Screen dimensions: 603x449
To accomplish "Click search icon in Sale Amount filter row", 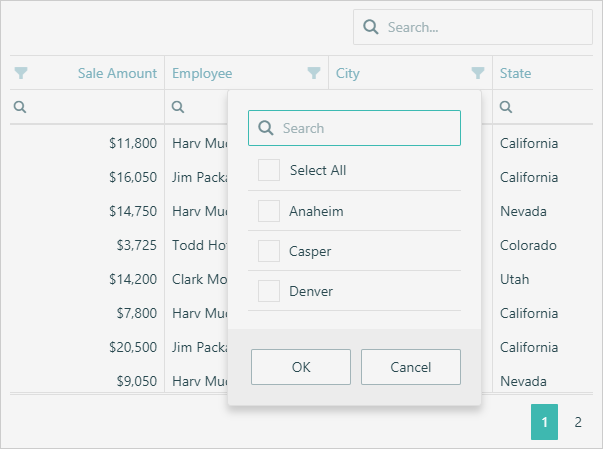I will pos(20,107).
